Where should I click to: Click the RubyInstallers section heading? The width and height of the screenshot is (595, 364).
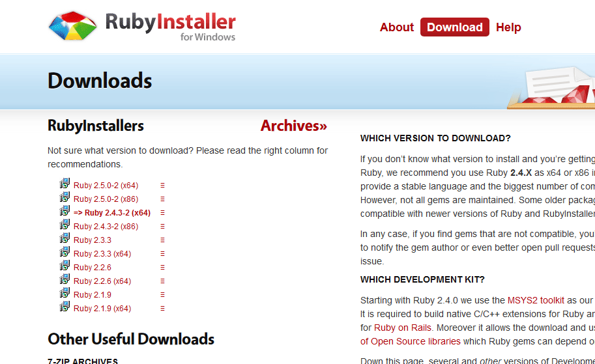coord(96,126)
